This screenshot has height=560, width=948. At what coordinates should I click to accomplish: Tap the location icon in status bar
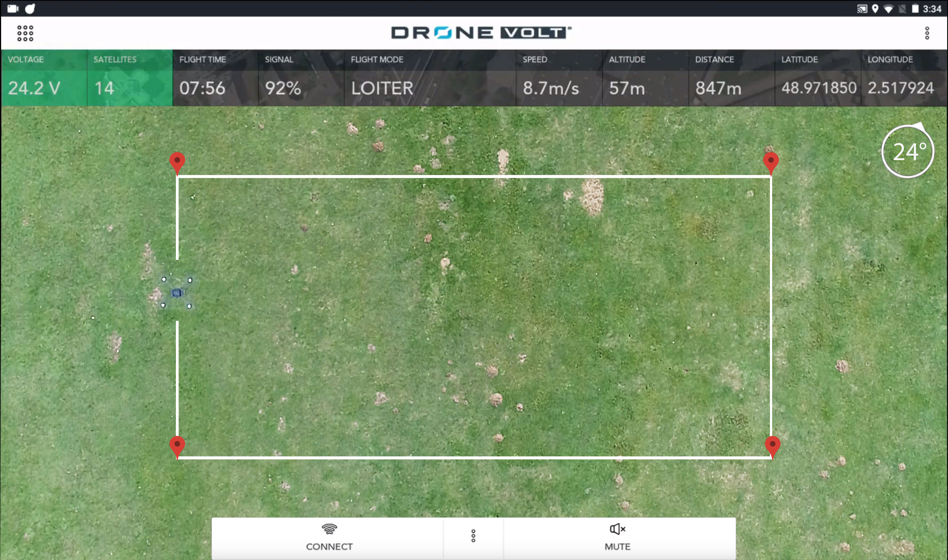click(875, 9)
